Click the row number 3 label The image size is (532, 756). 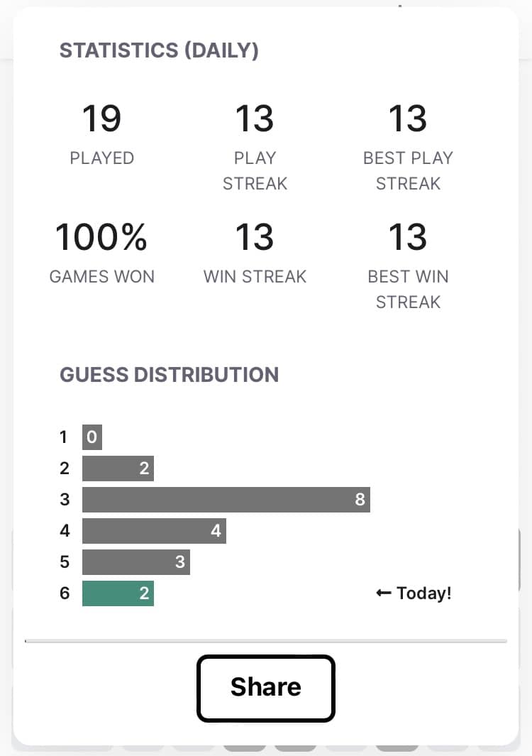coord(65,500)
